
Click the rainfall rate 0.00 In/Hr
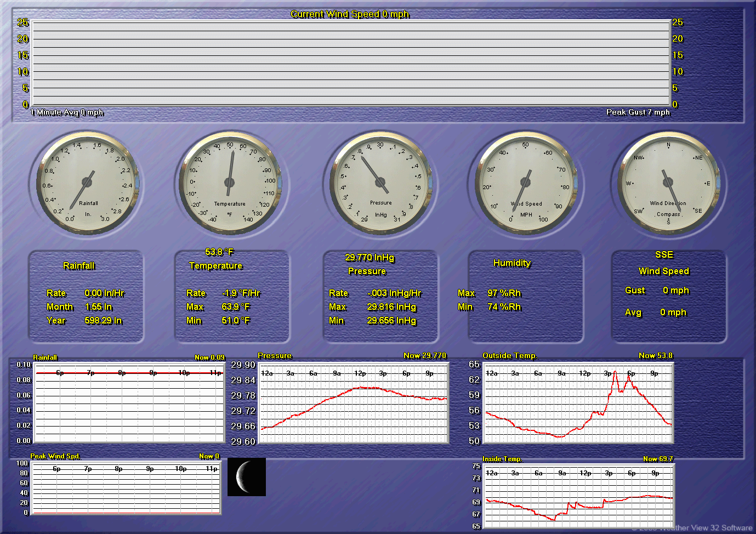tap(105, 293)
